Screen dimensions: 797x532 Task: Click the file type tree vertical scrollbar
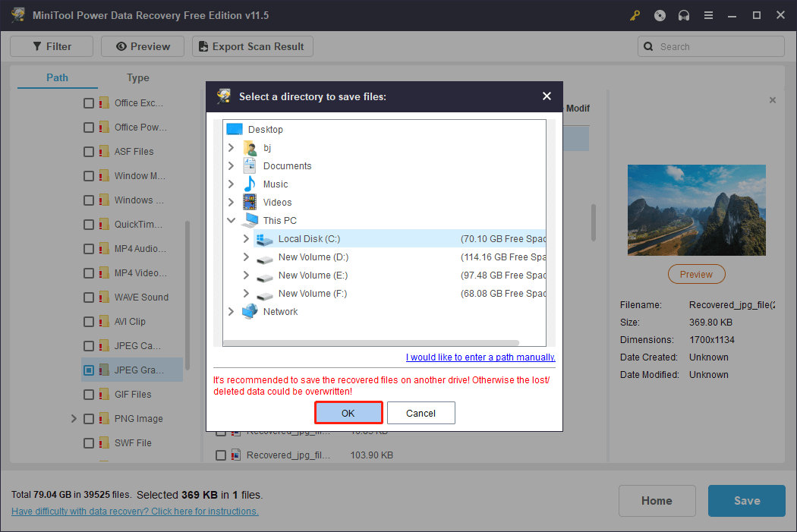(187, 294)
